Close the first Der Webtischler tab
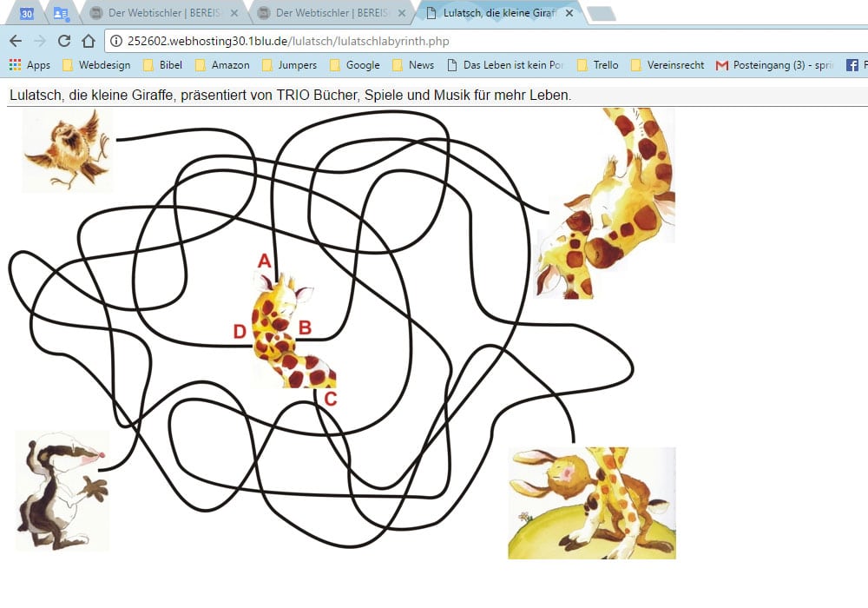 tap(234, 13)
